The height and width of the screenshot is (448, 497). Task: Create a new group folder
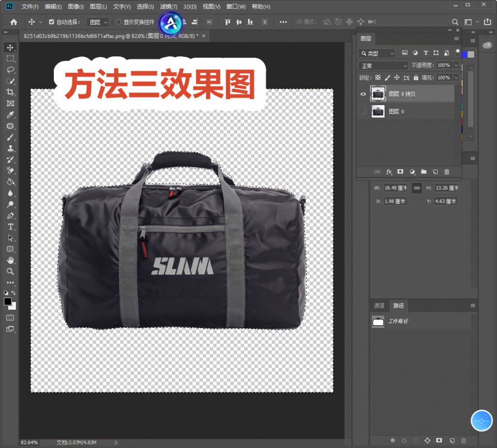[424, 172]
